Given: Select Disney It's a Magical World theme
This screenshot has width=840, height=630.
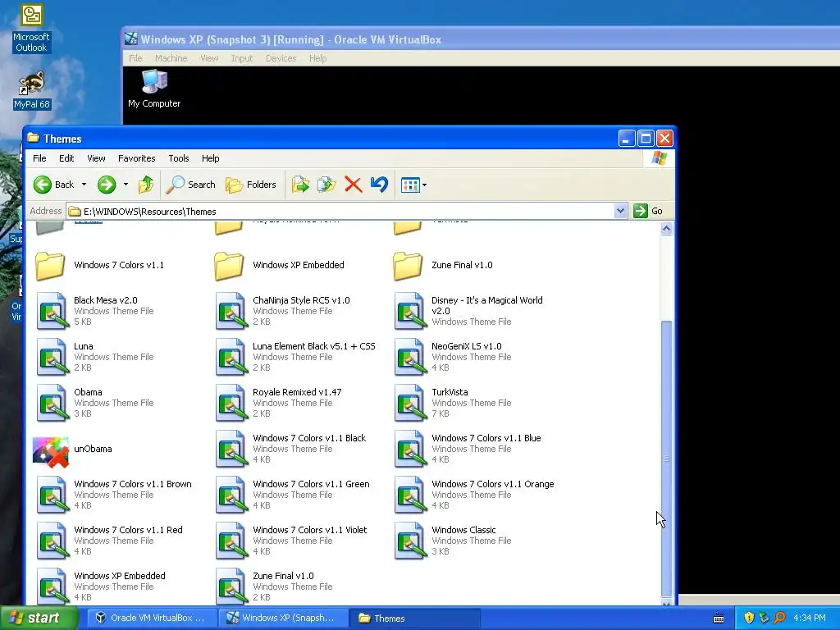Looking at the screenshot, I should tap(468, 311).
